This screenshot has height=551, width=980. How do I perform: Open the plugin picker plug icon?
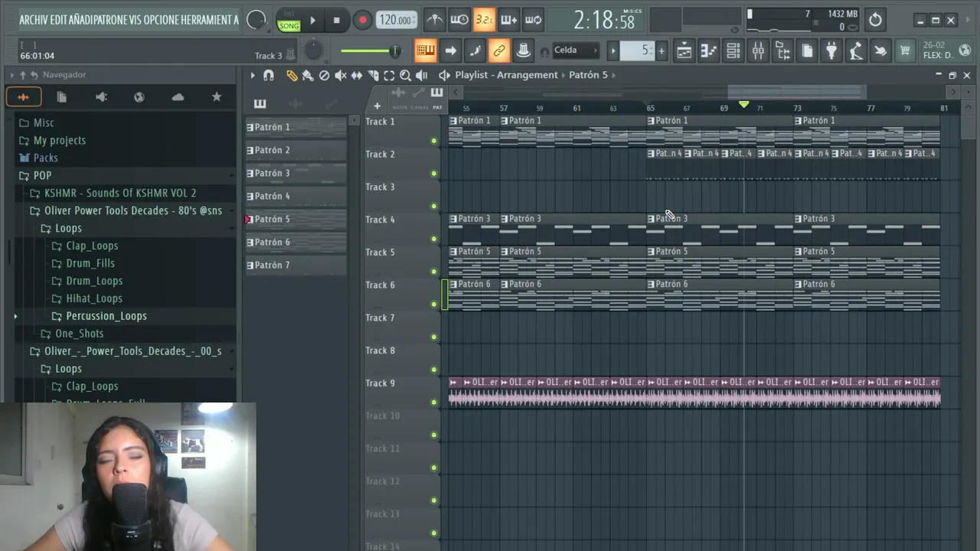(x=831, y=51)
